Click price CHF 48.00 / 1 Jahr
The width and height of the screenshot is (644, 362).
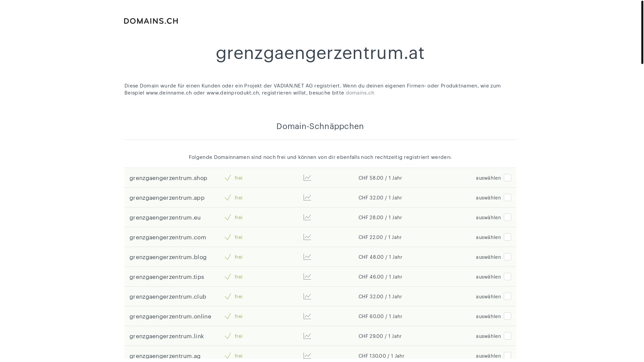point(380,257)
